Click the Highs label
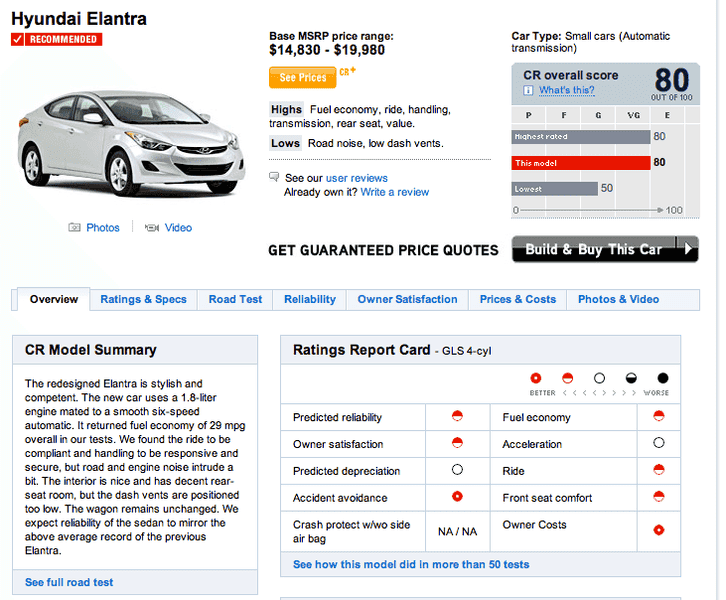726x600 pixels. 286,109
